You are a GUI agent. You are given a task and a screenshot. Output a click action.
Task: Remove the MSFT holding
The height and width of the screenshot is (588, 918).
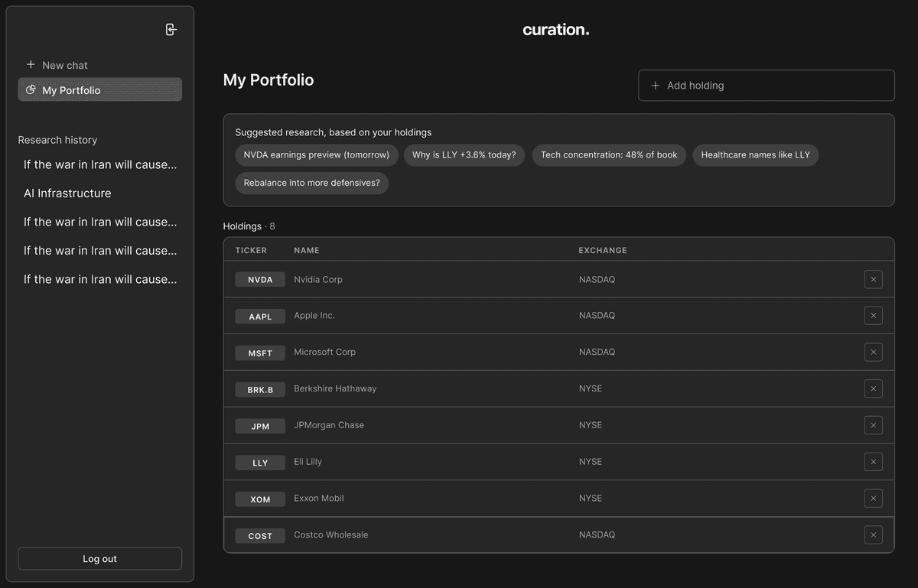873,352
